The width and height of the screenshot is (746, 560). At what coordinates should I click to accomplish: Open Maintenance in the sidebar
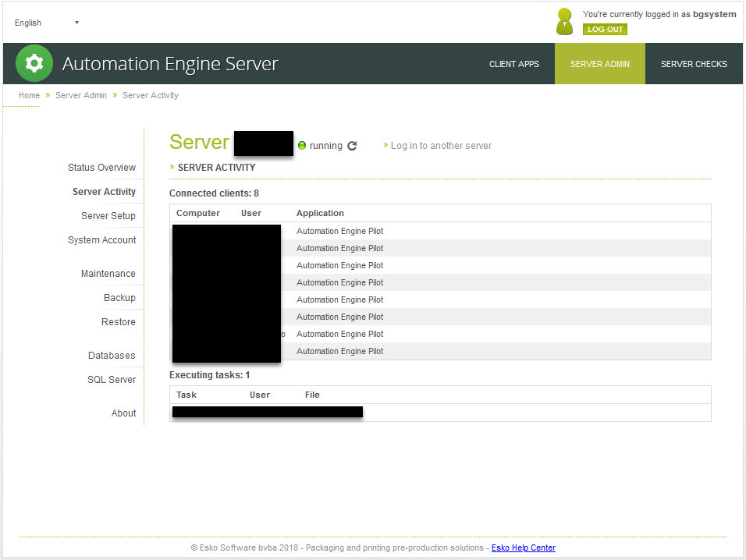(x=108, y=274)
